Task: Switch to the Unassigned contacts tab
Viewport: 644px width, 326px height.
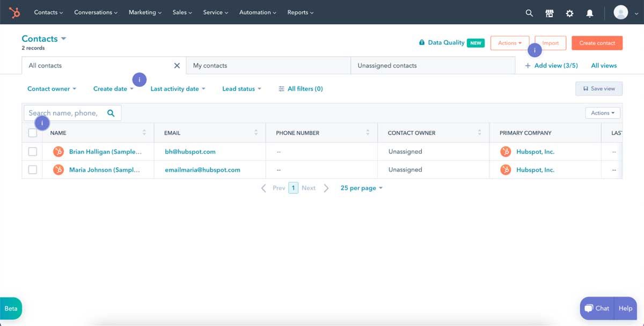Action: [x=387, y=65]
